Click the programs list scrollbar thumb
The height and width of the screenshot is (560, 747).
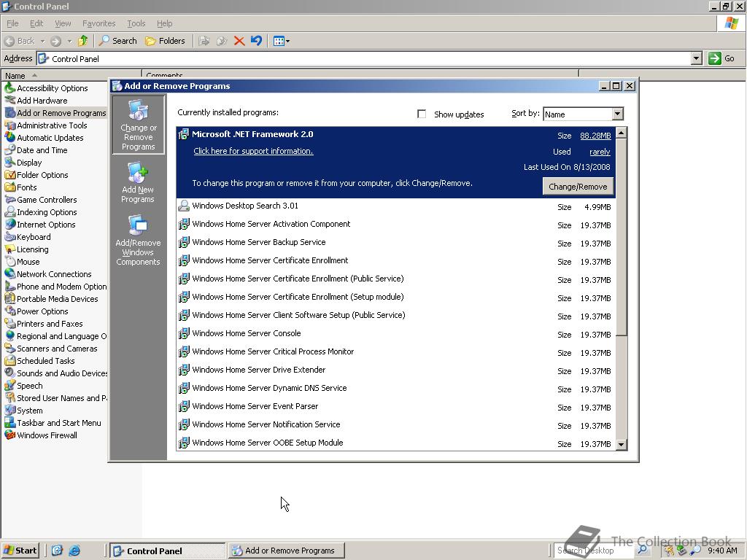(622, 237)
